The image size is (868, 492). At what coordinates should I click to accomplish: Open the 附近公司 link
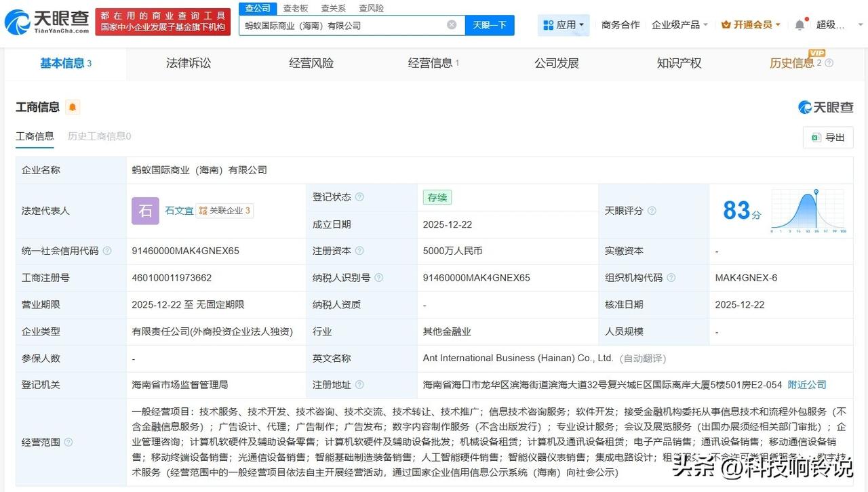[x=807, y=385]
